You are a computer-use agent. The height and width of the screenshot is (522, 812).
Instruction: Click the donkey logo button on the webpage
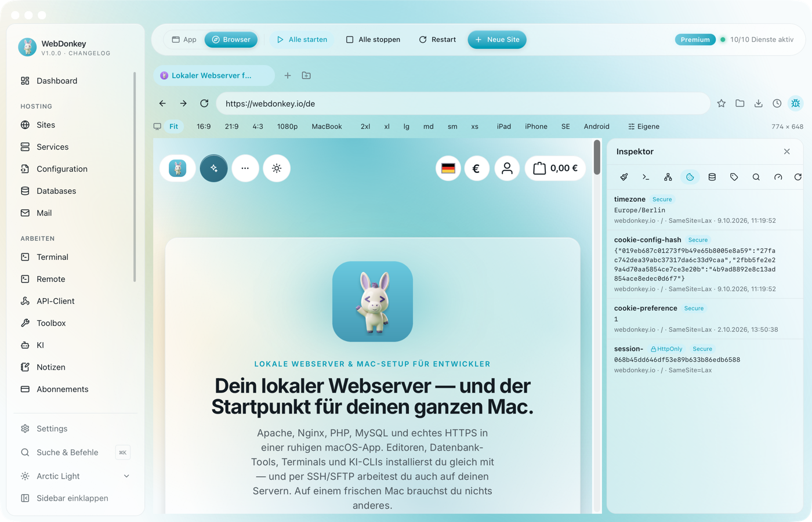(x=177, y=168)
